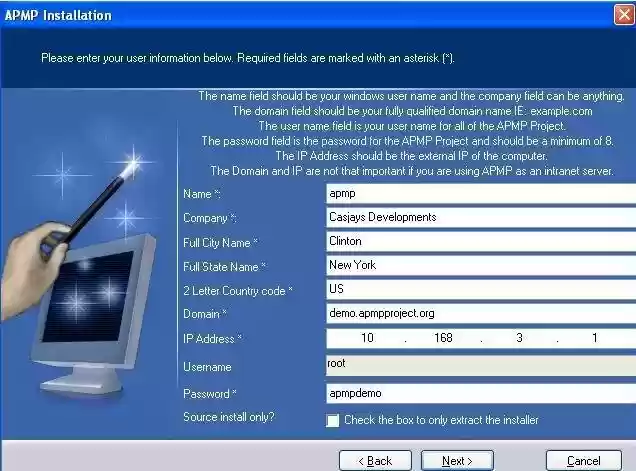Click the 'Company *:' label

[210, 218]
